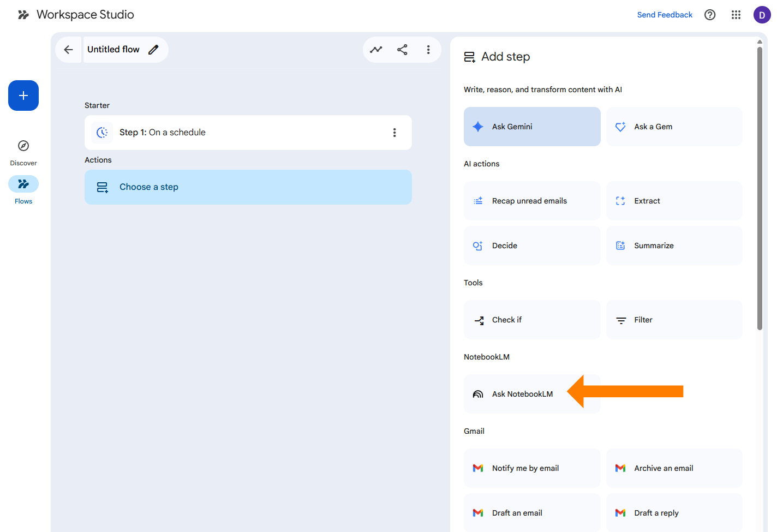Add Recap unread emails action
This screenshot has width=777, height=532.
532,201
